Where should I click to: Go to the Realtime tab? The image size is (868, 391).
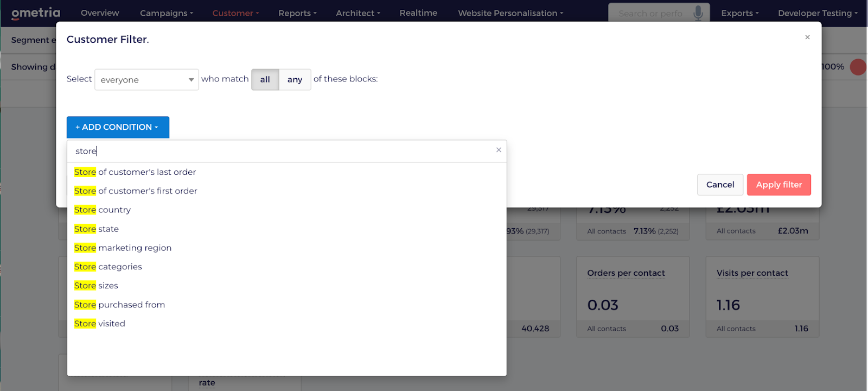[418, 13]
